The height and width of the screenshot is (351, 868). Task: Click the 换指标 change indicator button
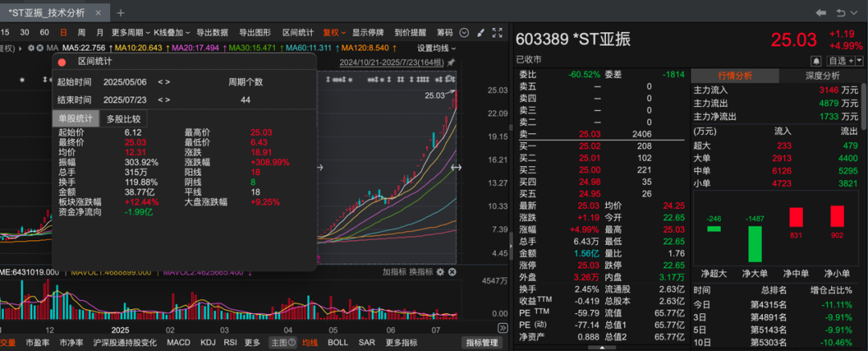421,271
